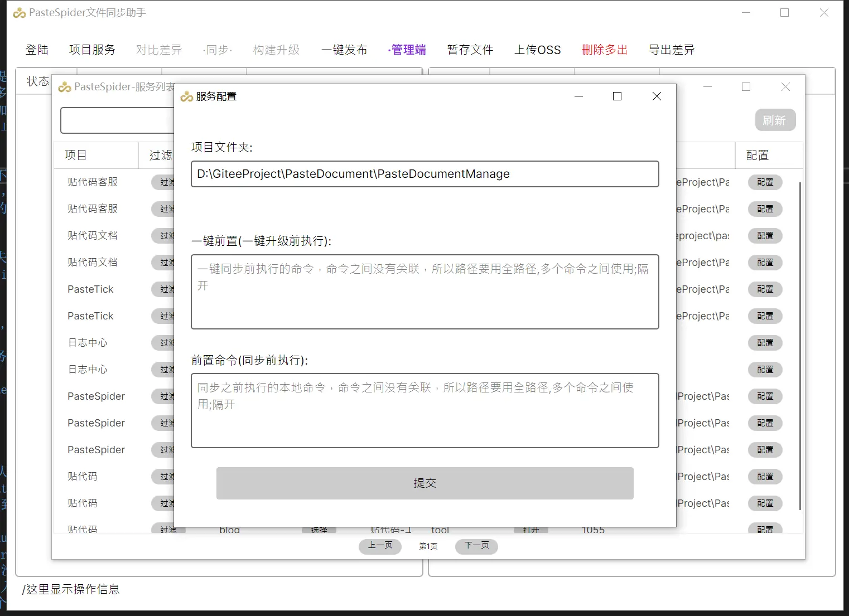Select the first 日志中心 project name
Screen dimensions: 849x616
pyautogui.click(x=88, y=343)
